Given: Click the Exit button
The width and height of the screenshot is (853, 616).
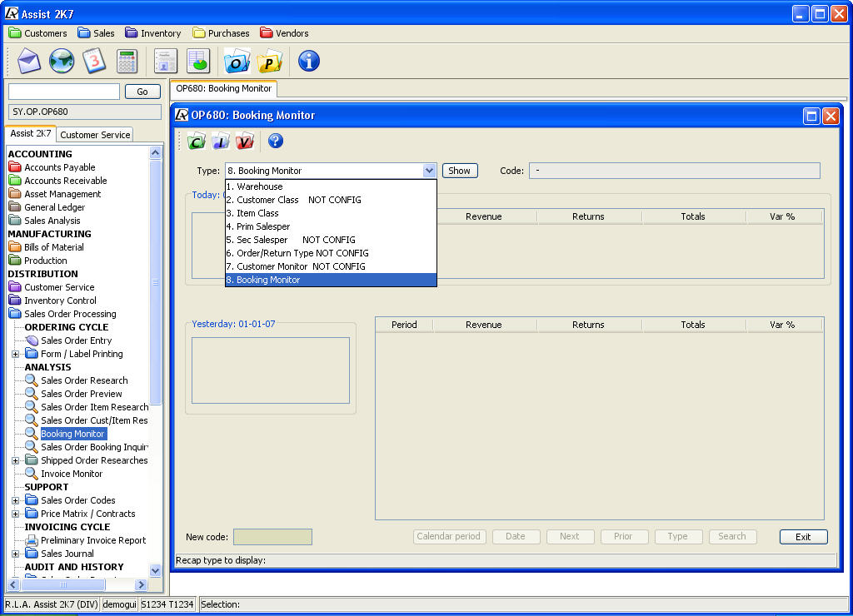Looking at the screenshot, I should (x=803, y=537).
